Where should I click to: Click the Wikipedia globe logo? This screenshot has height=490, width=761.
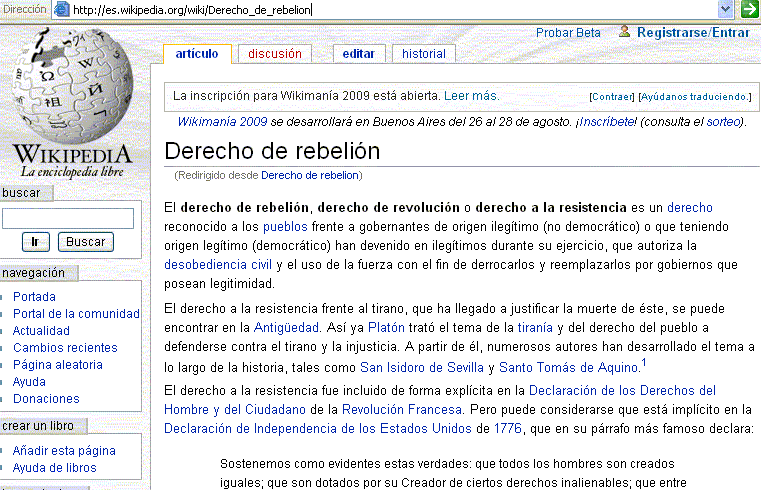pos(73,85)
